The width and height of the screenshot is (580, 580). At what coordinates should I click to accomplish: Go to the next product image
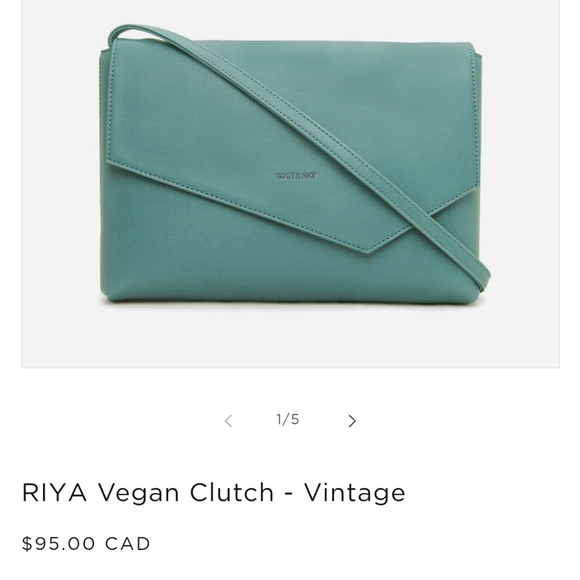click(x=352, y=421)
